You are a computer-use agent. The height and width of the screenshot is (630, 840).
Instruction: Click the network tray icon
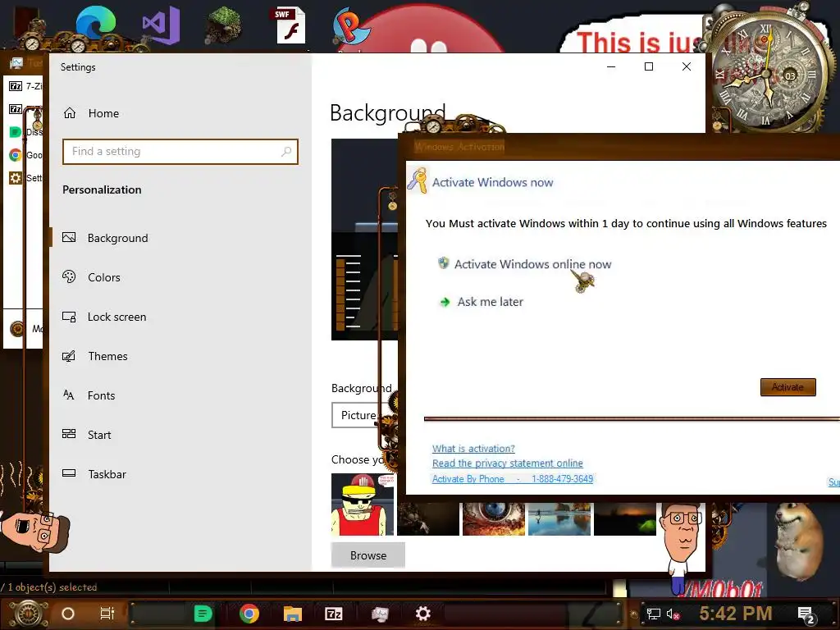(653, 614)
